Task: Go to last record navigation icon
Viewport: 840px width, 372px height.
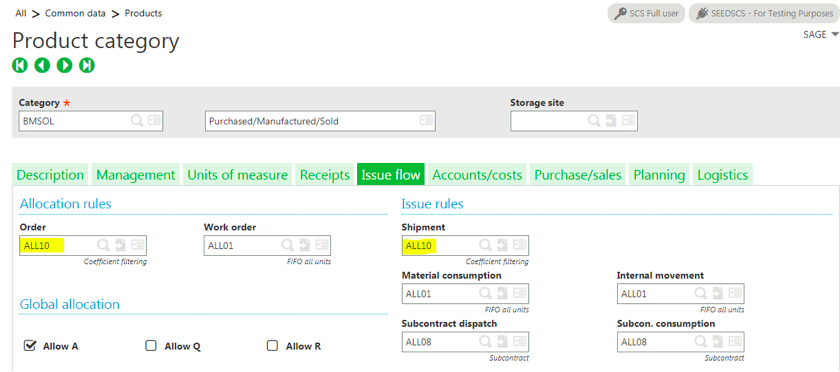Action: click(x=87, y=65)
